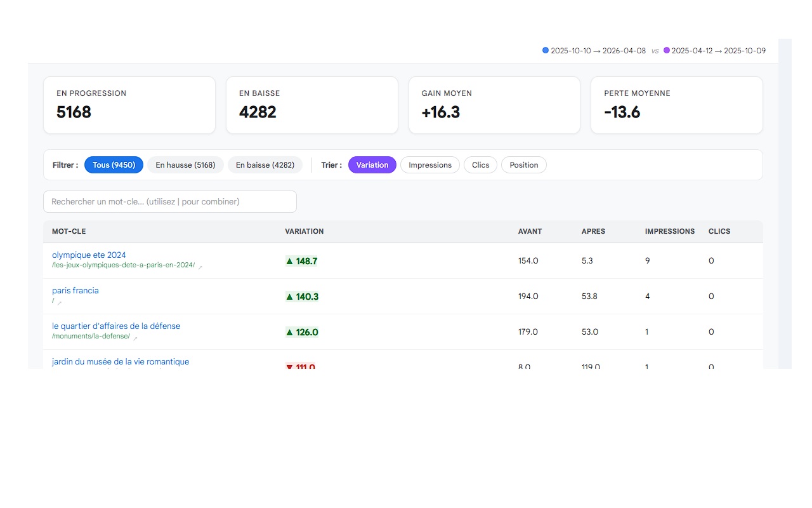Sort keywords by Variation
This screenshot has width=812, height=508.
(372, 165)
